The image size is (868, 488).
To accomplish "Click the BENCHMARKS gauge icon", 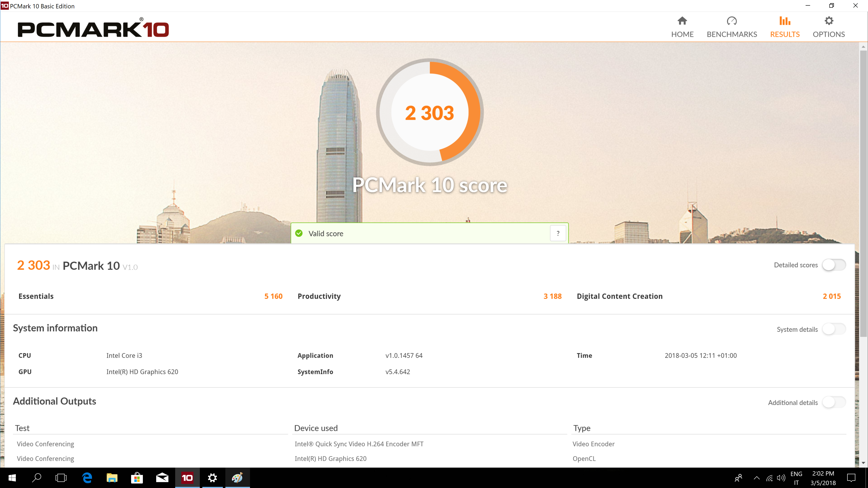I will click(731, 21).
